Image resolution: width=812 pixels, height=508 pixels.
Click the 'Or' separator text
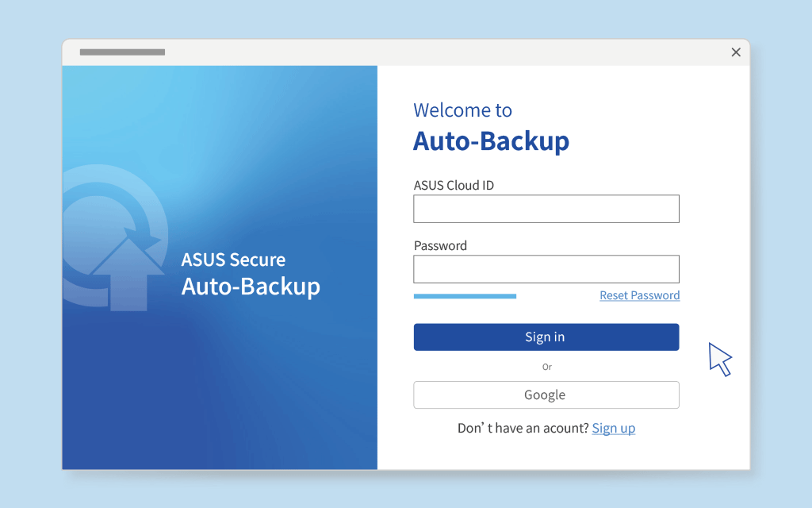pyautogui.click(x=547, y=367)
